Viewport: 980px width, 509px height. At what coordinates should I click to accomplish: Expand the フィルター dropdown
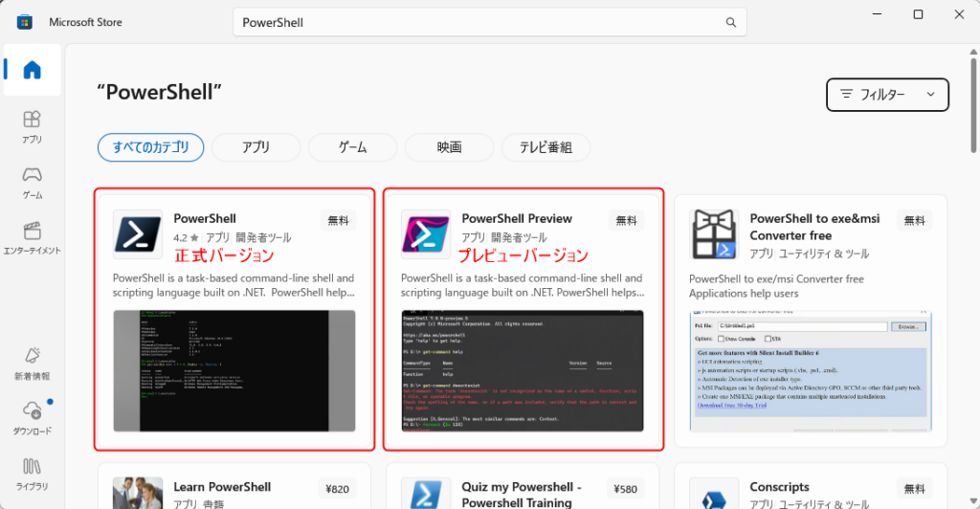point(887,95)
